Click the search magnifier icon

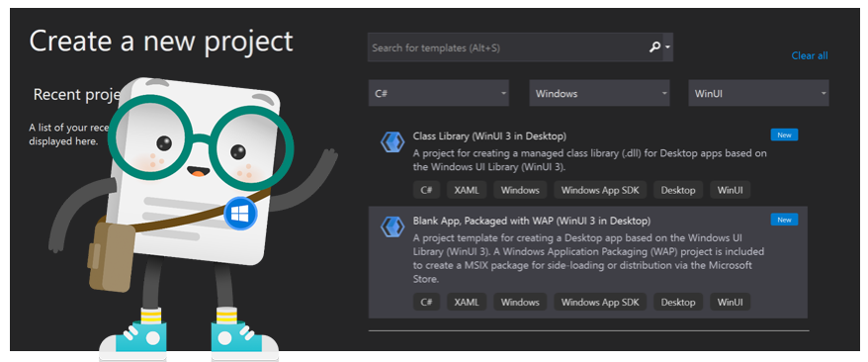click(x=654, y=47)
